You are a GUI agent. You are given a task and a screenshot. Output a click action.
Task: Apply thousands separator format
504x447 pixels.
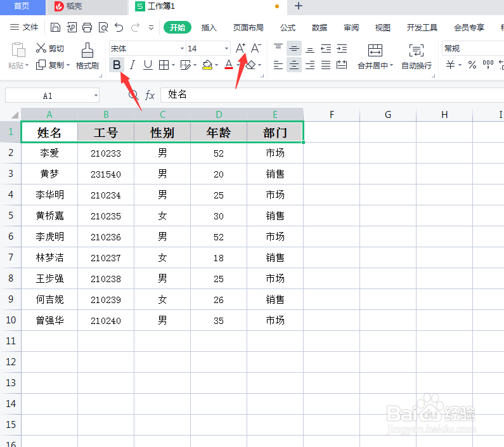pos(488,65)
